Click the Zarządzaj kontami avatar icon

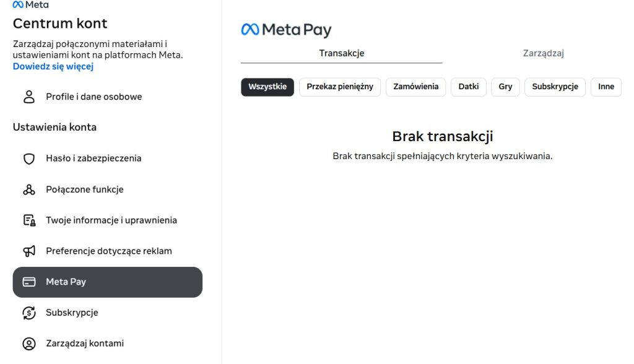click(29, 344)
